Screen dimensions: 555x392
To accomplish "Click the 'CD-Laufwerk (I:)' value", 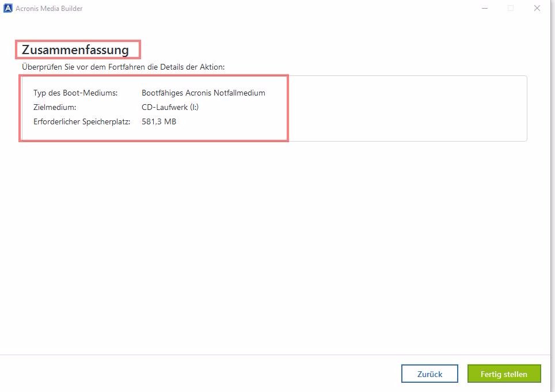I will [170, 107].
